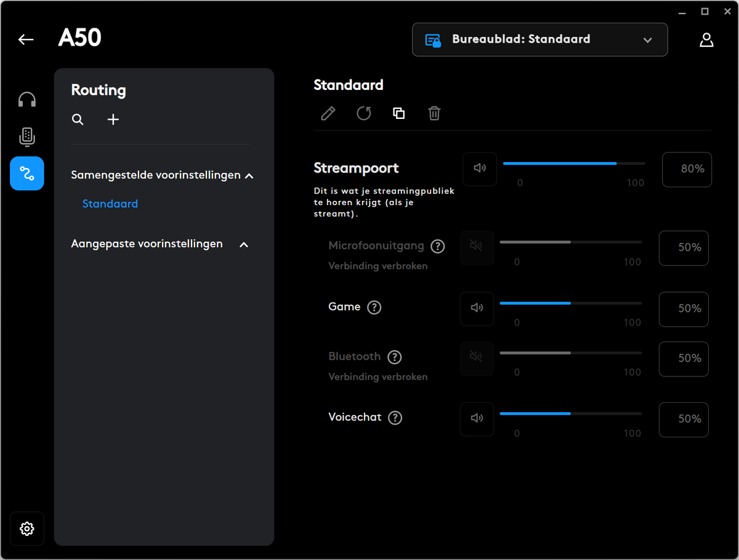Collapse the Samengestelde voorinstellingen section
739x560 pixels.
pos(249,176)
